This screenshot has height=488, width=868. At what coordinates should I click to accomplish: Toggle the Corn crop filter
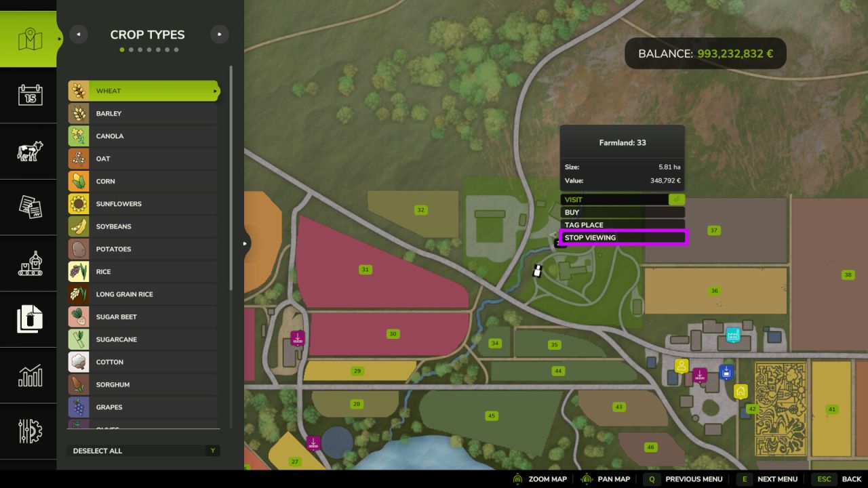coord(142,181)
